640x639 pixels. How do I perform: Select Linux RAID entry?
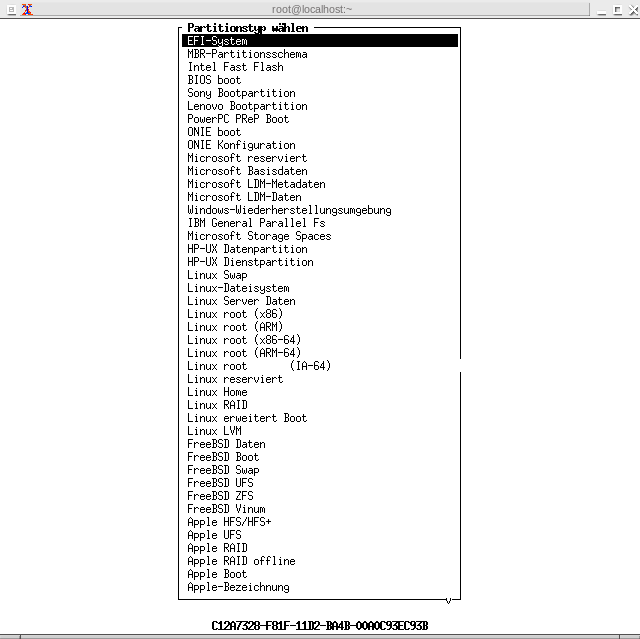pos(217,405)
